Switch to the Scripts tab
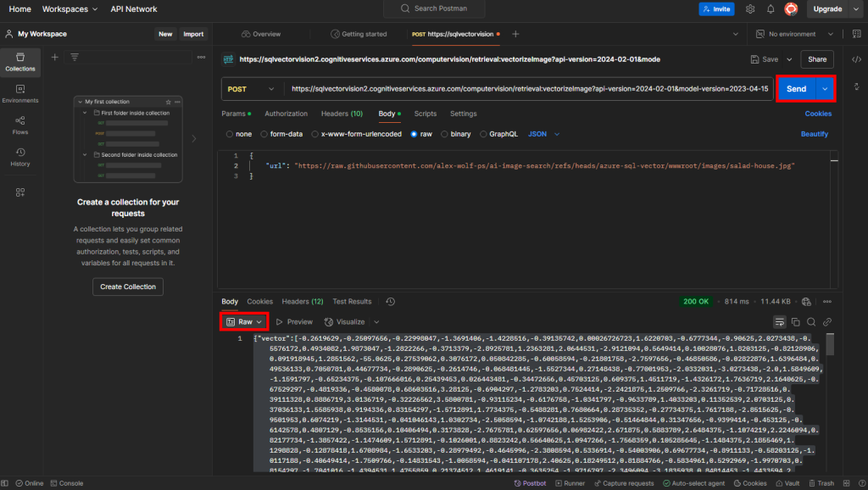The height and width of the screenshot is (490, 868). [426, 114]
